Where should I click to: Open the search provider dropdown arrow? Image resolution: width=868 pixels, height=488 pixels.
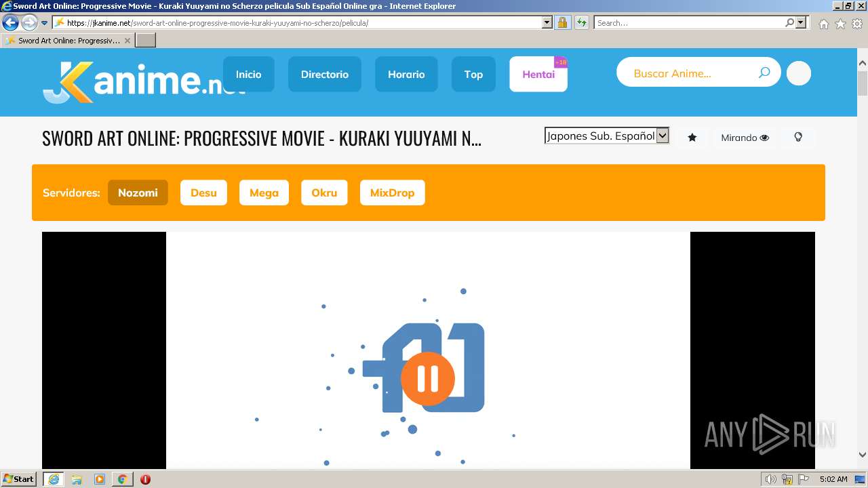[x=801, y=22]
